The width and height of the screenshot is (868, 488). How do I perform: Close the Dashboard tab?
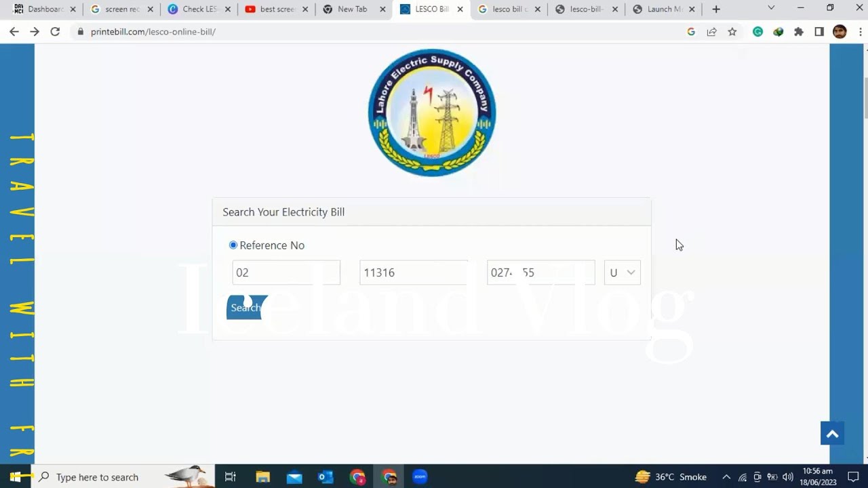pyautogui.click(x=73, y=9)
